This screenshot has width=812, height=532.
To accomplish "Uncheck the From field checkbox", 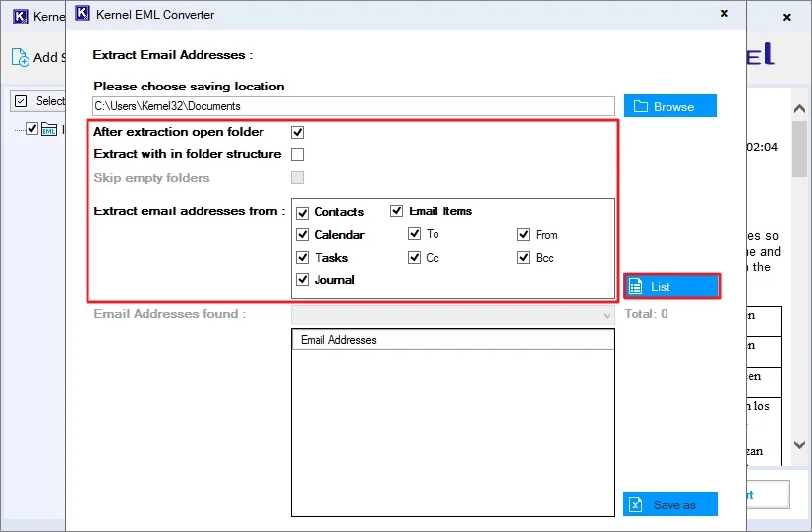I will [x=524, y=235].
